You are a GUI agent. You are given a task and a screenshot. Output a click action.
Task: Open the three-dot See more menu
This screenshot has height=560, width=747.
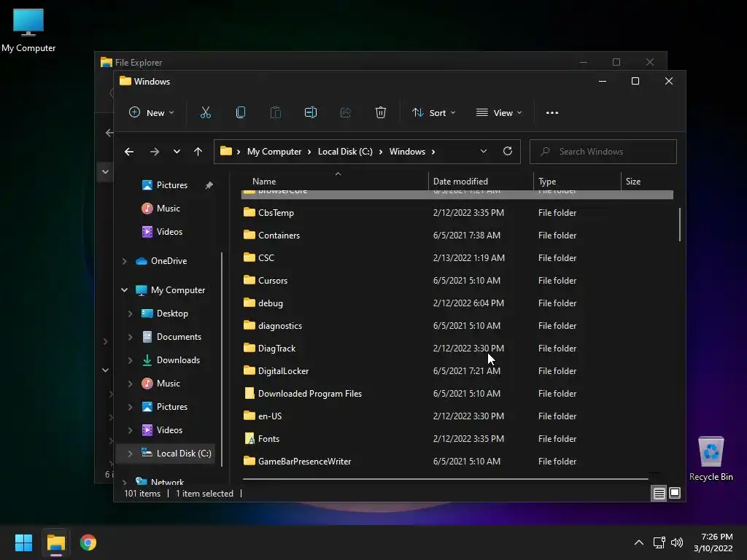552,113
